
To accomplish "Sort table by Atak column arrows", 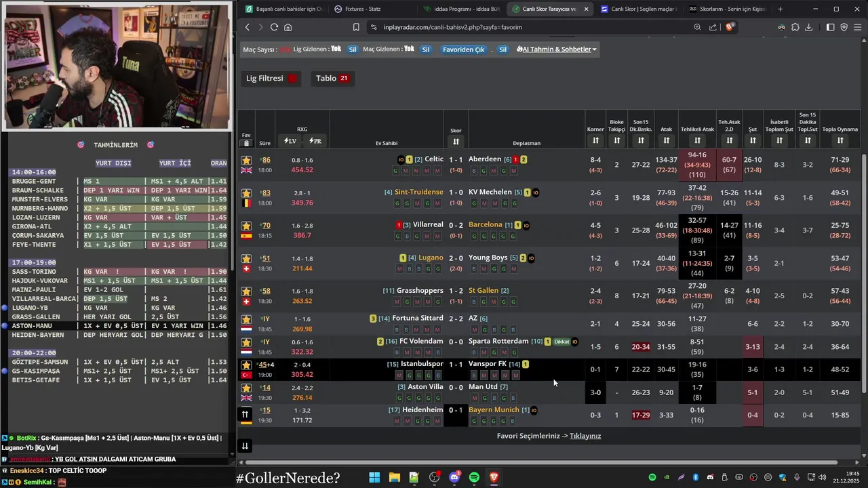I will pos(667,140).
